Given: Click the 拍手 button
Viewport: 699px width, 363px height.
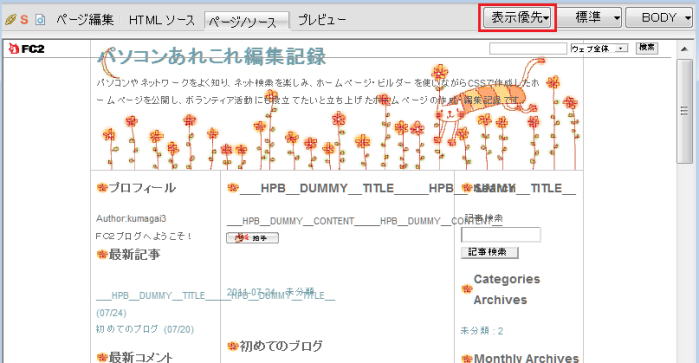Looking at the screenshot, I should 252,238.
